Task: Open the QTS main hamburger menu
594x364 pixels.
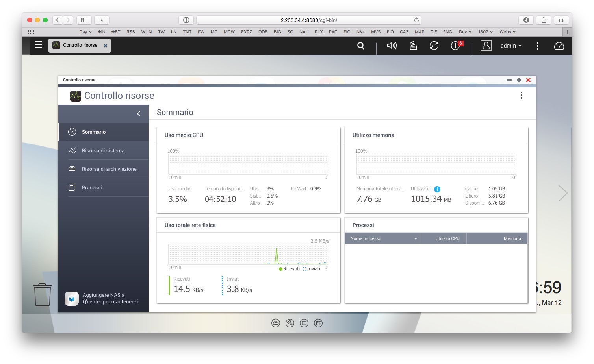Action: (x=38, y=45)
